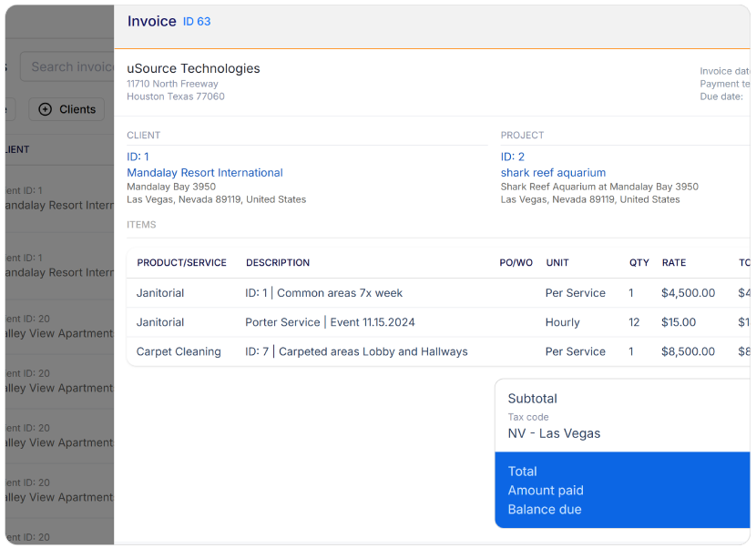Select the uSource Technologies company name
This screenshot has width=756, height=548.
coord(193,68)
